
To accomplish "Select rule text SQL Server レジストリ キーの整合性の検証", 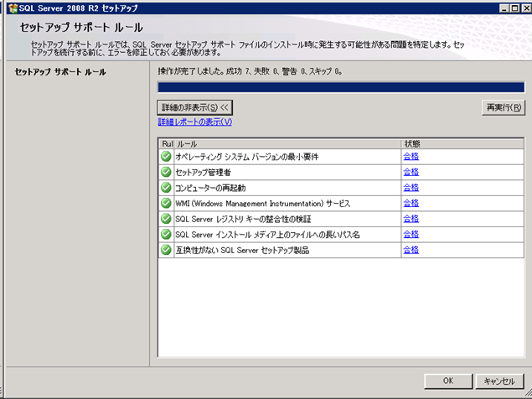I will click(x=243, y=219).
